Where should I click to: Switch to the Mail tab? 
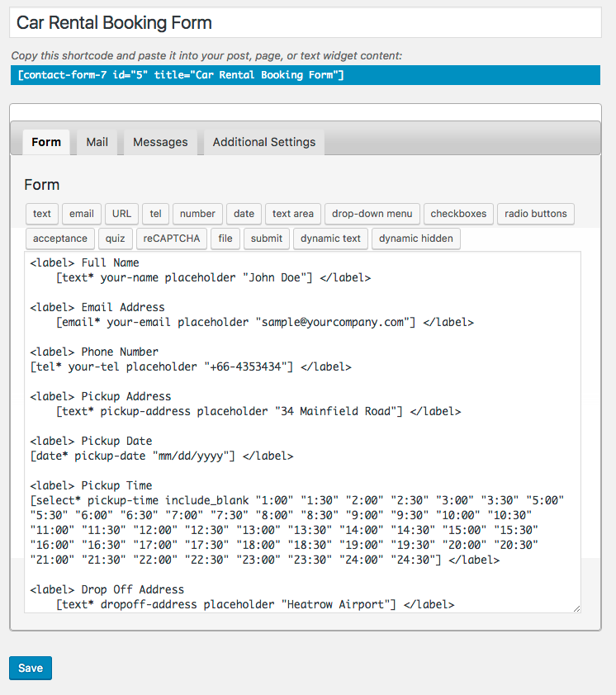(x=97, y=142)
